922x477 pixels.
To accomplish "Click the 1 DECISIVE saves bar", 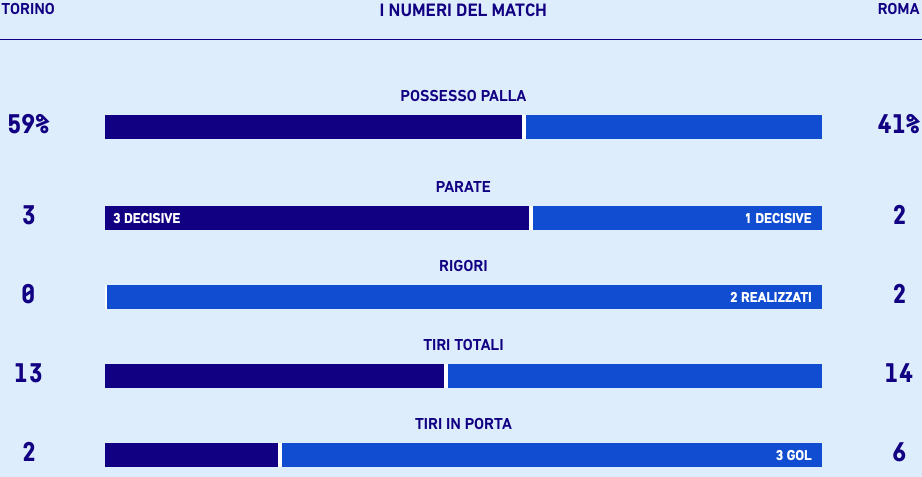I will coord(677,218).
